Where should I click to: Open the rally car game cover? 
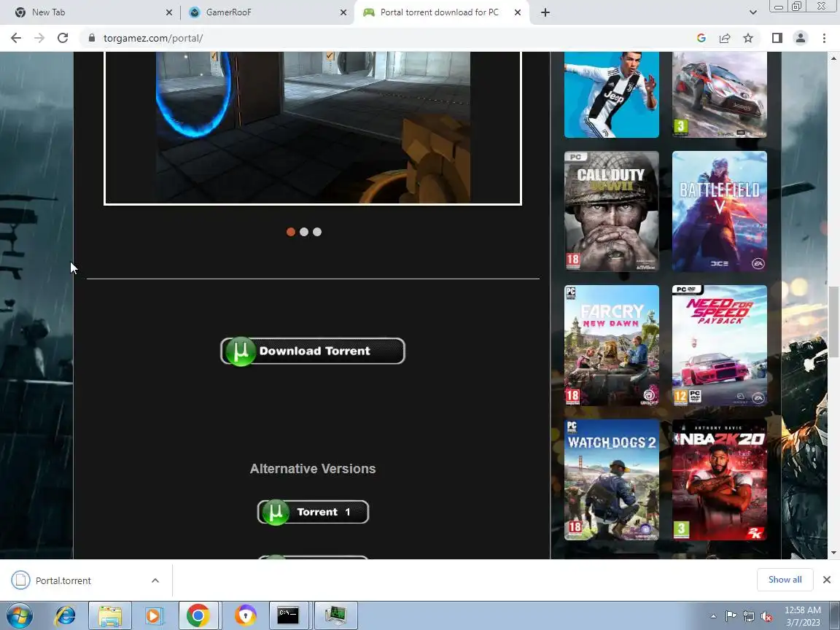point(720,95)
